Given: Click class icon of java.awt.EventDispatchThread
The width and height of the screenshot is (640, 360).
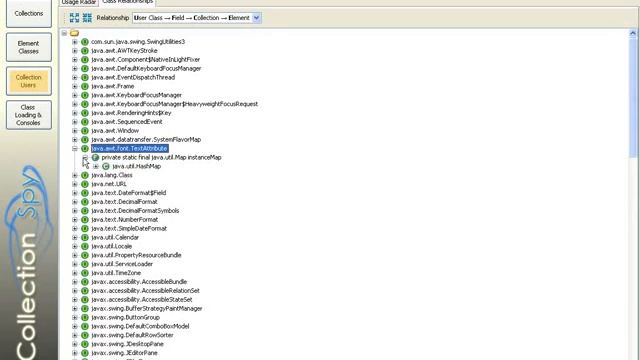Looking at the screenshot, I should click(x=85, y=77).
